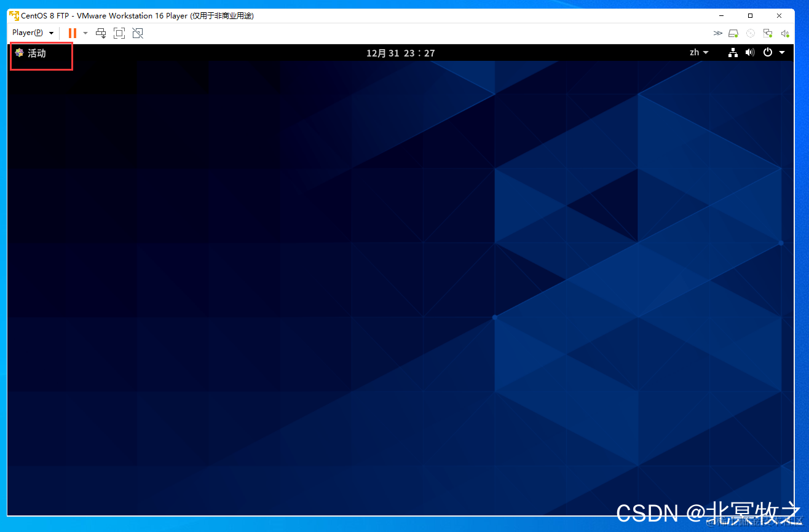This screenshot has width=809, height=532.
Task: Open the sound card device icon
Action: (x=785, y=33)
